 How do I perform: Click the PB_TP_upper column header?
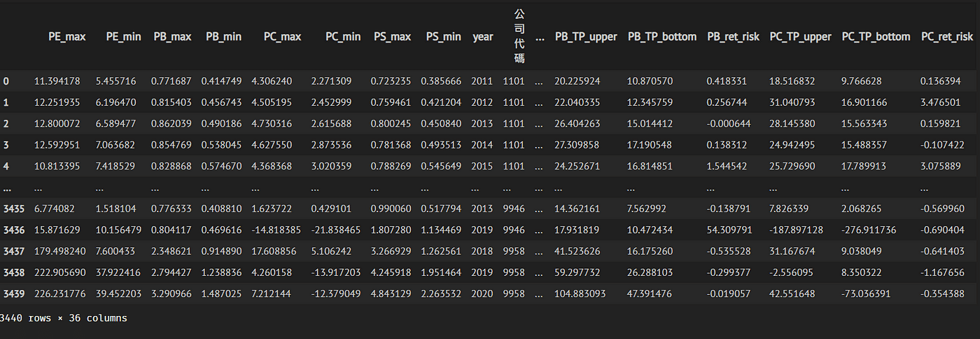(x=586, y=37)
